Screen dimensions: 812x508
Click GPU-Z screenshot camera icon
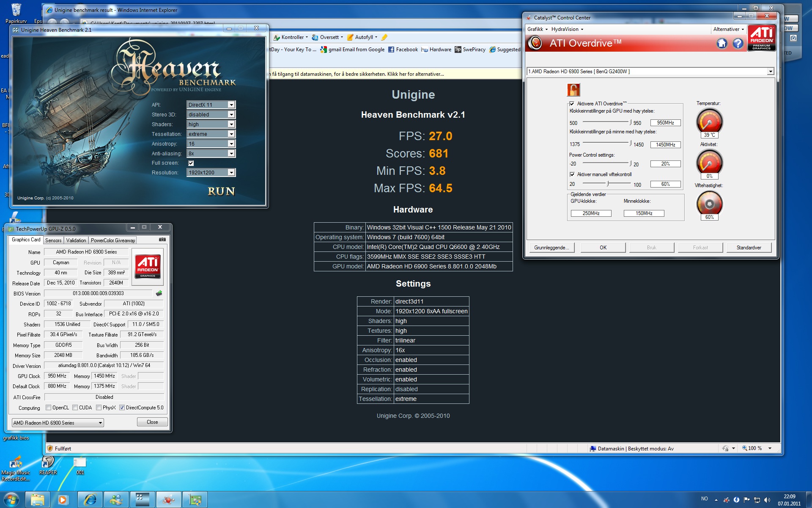click(162, 240)
